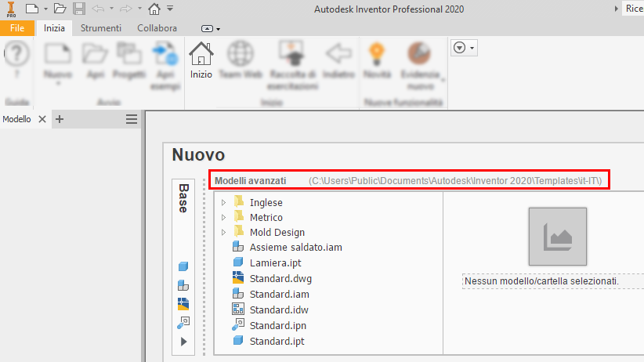Select the Modello browser tab

click(x=16, y=119)
